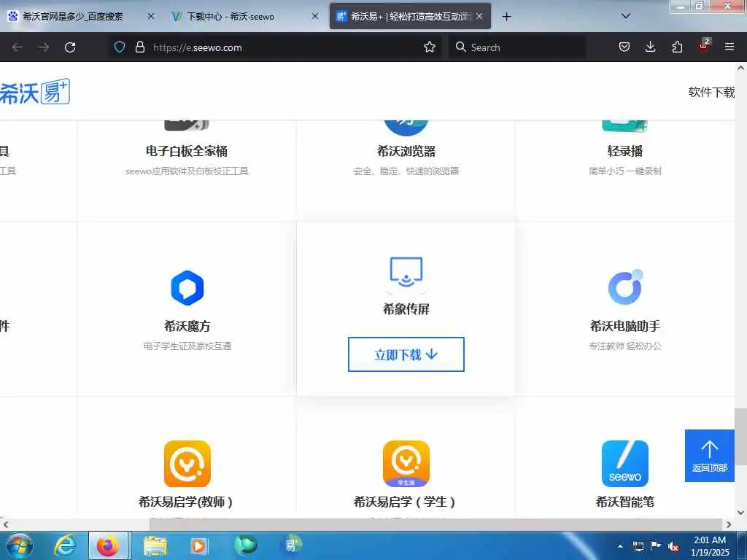Viewport: 747px width, 560px height.
Task: Launch Internet Explorer from taskbar
Action: coord(64,545)
